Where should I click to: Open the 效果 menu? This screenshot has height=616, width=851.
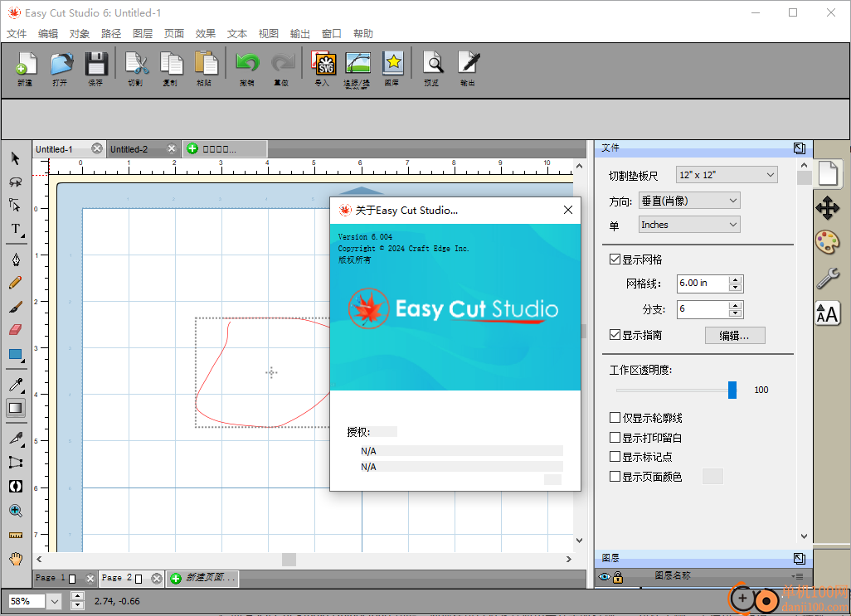206,34
